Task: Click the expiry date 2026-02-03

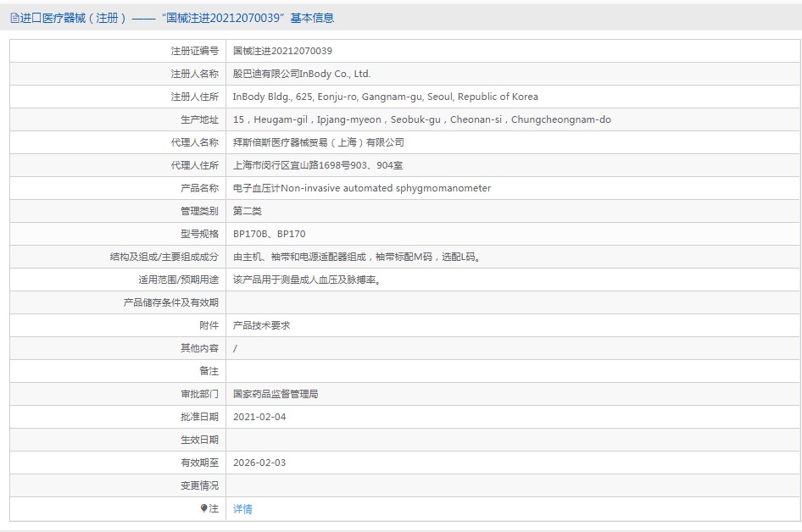Action: (x=259, y=463)
